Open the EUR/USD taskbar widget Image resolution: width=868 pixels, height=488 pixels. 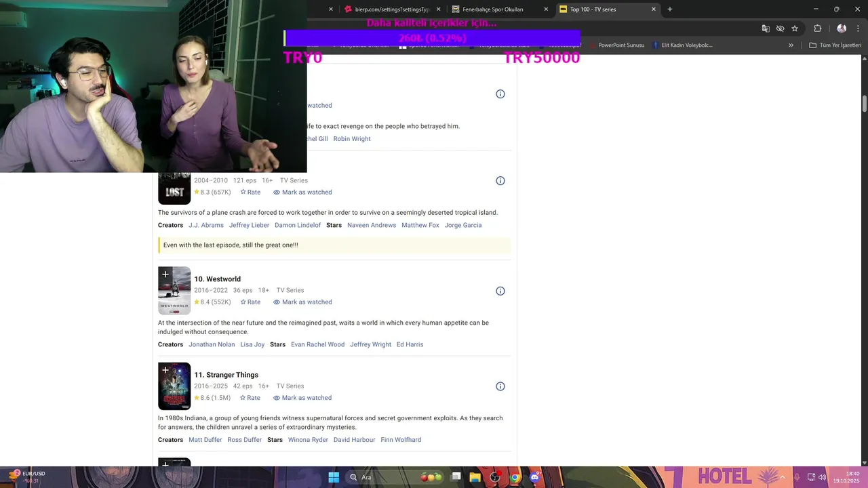[27, 477]
